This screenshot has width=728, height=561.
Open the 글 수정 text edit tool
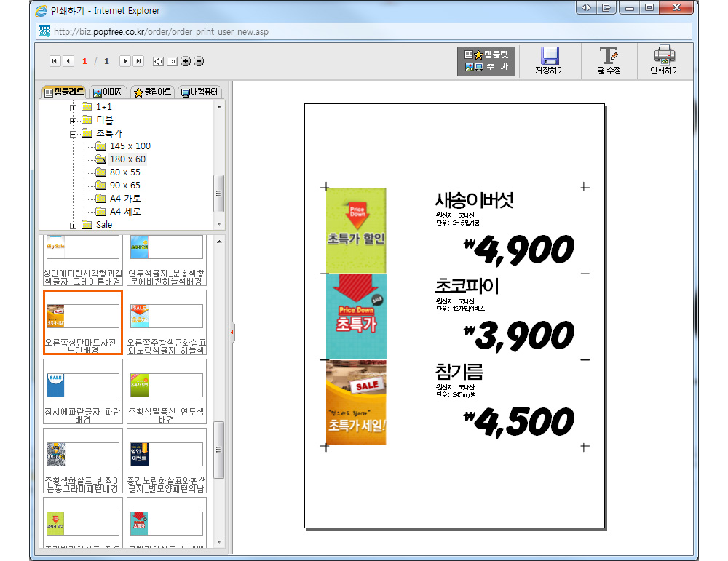tap(609, 61)
